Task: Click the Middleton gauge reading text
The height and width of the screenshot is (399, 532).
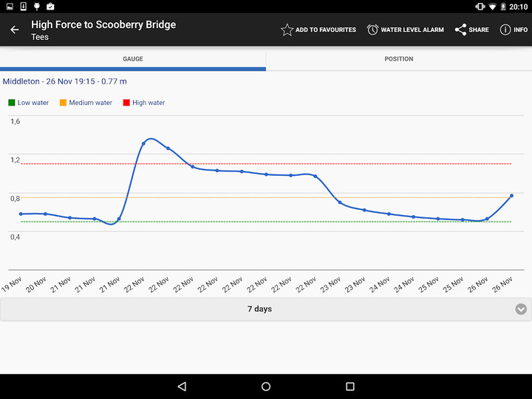Action: point(64,81)
